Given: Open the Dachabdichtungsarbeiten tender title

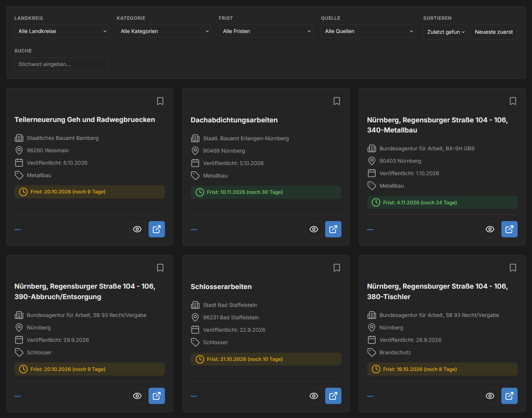Looking at the screenshot, I should point(234,120).
